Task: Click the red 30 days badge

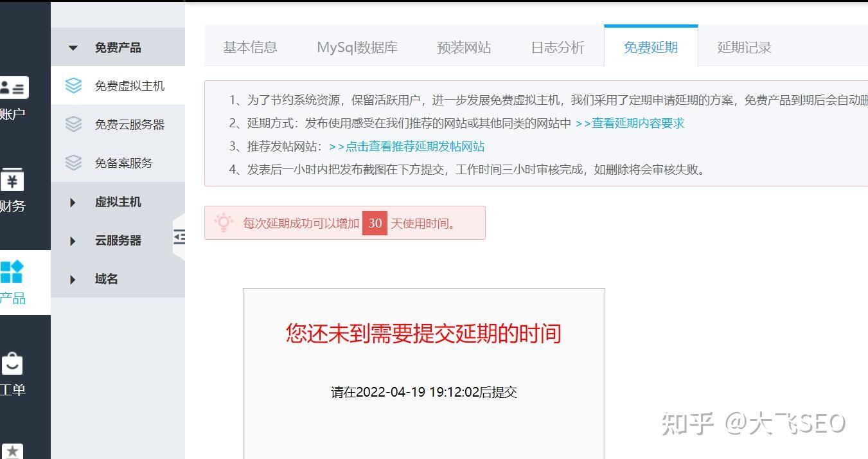Action: pos(375,223)
